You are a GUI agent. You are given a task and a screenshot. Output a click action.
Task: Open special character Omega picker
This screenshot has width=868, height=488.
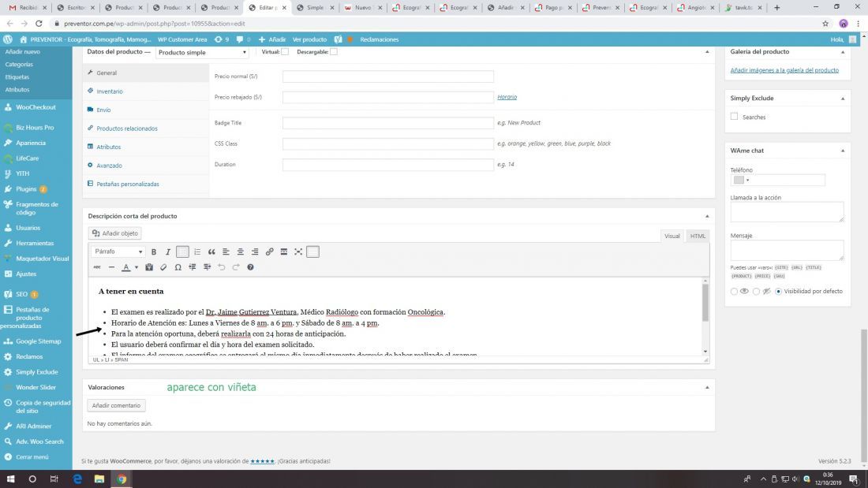click(x=178, y=267)
